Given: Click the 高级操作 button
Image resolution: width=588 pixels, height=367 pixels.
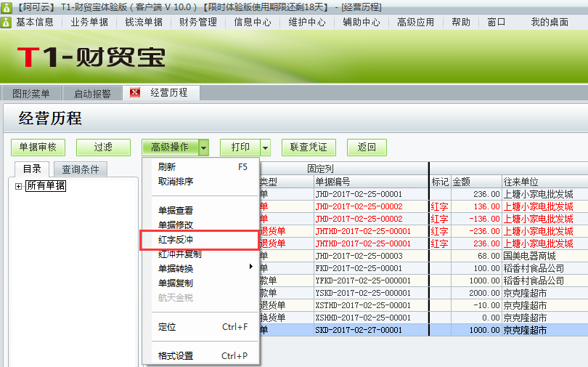Looking at the screenshot, I should [x=170, y=147].
